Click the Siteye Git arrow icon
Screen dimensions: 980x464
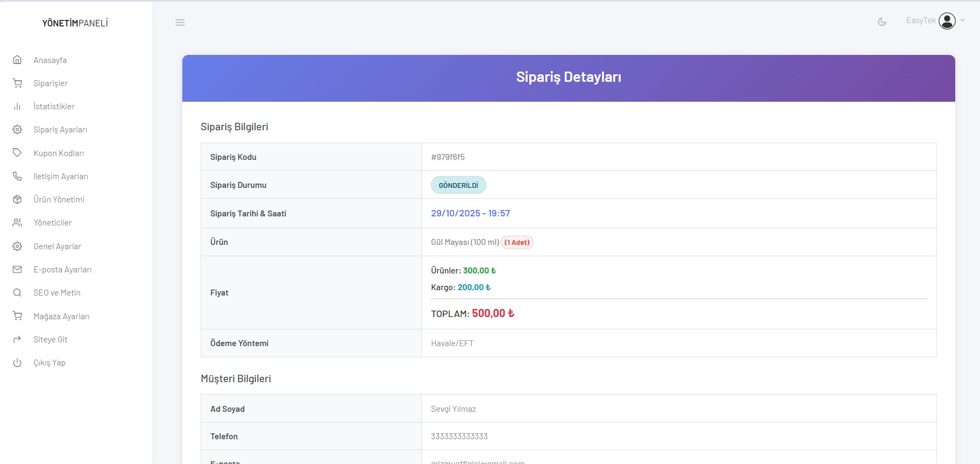(17, 339)
